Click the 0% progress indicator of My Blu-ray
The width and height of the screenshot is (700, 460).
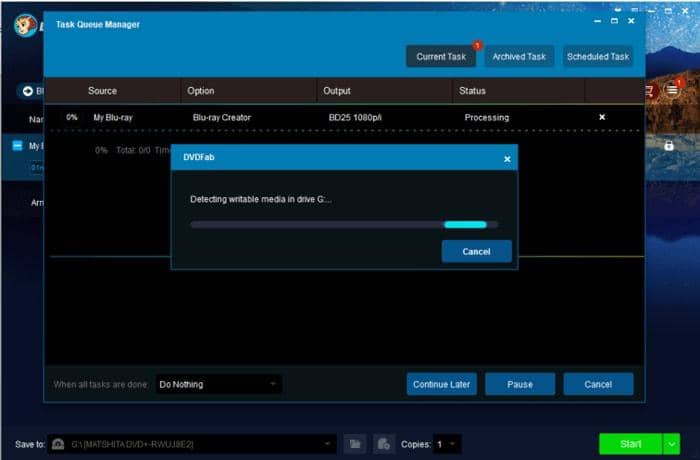(x=71, y=117)
